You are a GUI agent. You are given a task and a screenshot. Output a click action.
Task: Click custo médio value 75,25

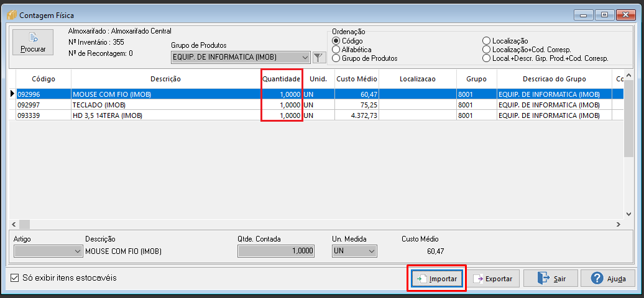[357, 105]
